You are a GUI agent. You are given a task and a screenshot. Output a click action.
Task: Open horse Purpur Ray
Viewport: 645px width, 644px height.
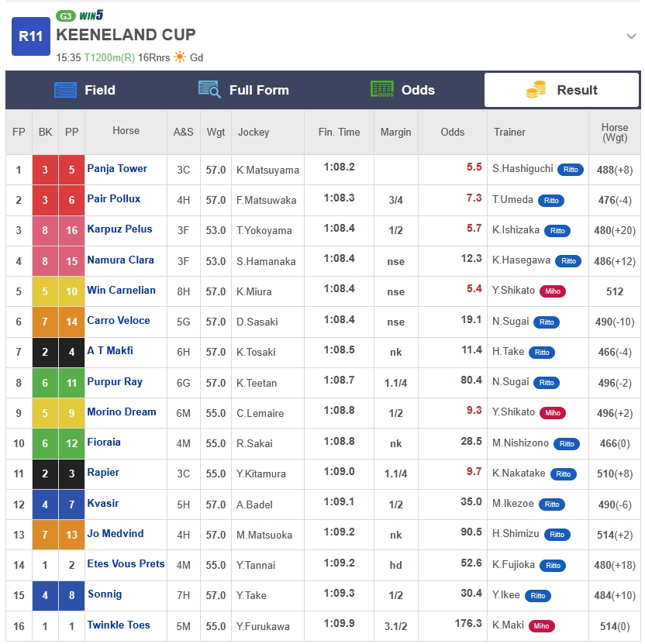(115, 382)
